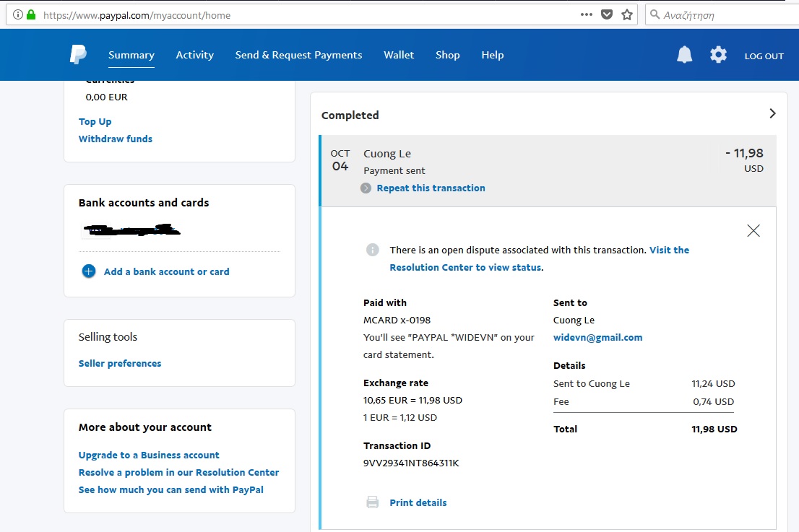Click the printer icon

coord(373,502)
